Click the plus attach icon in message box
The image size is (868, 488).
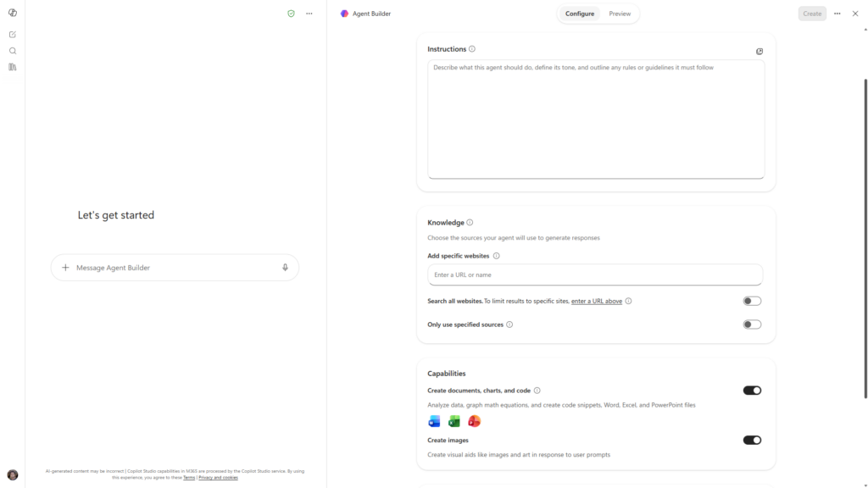pyautogui.click(x=65, y=268)
